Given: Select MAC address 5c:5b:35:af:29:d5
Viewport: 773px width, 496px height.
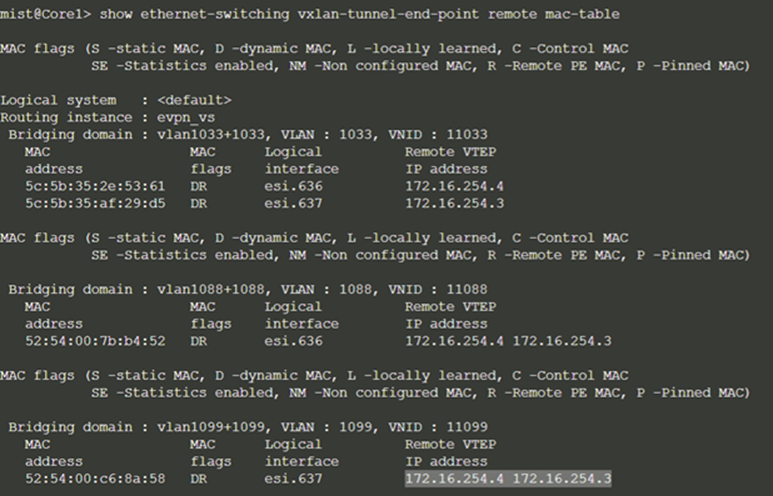Looking at the screenshot, I should coord(95,203).
